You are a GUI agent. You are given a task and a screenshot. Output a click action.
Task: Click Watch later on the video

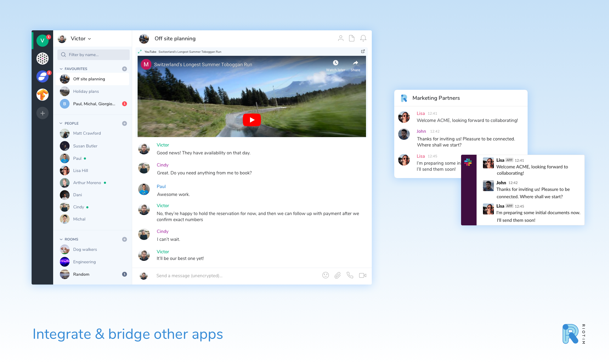(x=336, y=65)
